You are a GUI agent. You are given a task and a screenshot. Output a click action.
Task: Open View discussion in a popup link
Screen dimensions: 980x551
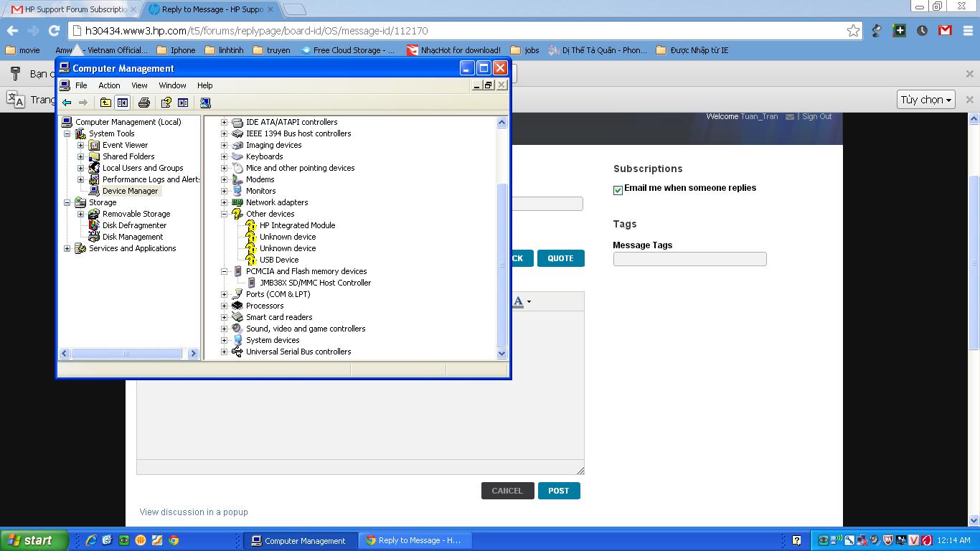coord(194,512)
